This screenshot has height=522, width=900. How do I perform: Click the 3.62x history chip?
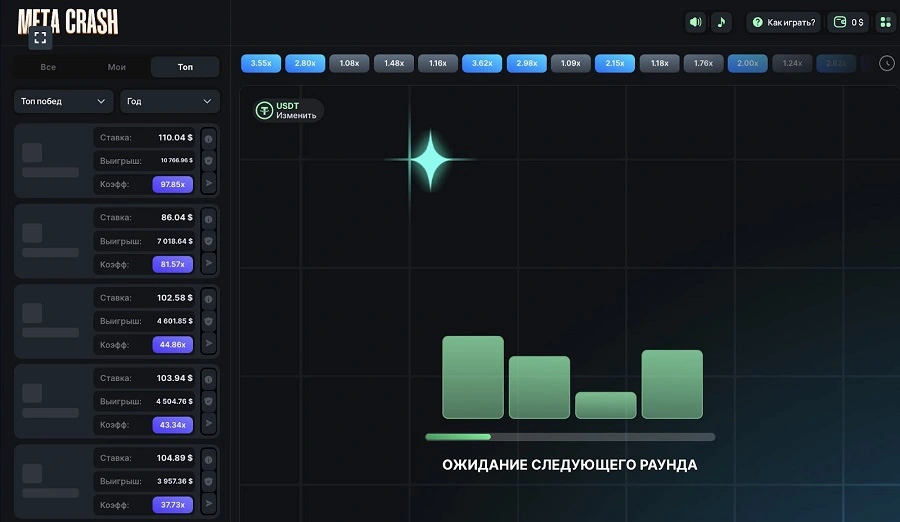click(x=482, y=63)
